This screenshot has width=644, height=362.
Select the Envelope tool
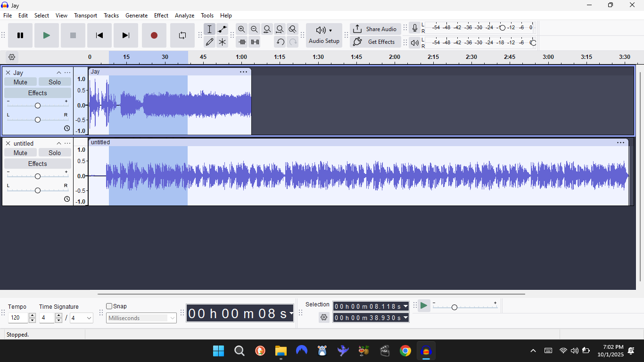click(222, 29)
